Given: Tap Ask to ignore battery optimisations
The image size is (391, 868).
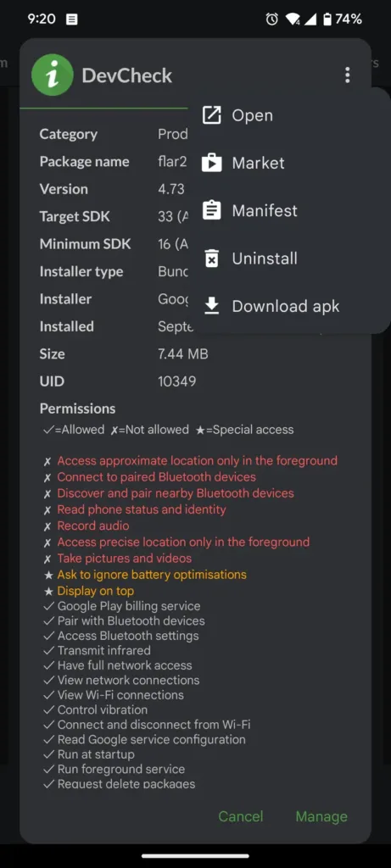Looking at the screenshot, I should pos(152,575).
